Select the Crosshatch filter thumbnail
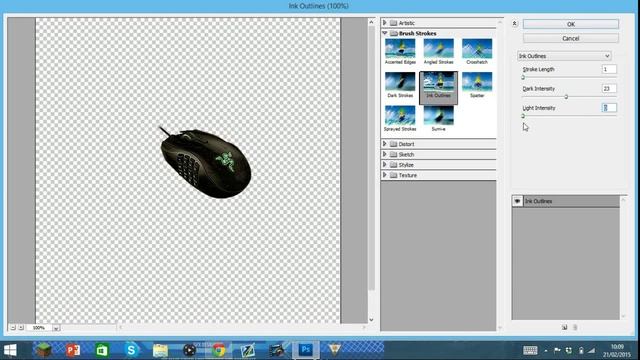The width and height of the screenshot is (640, 360). click(x=477, y=51)
